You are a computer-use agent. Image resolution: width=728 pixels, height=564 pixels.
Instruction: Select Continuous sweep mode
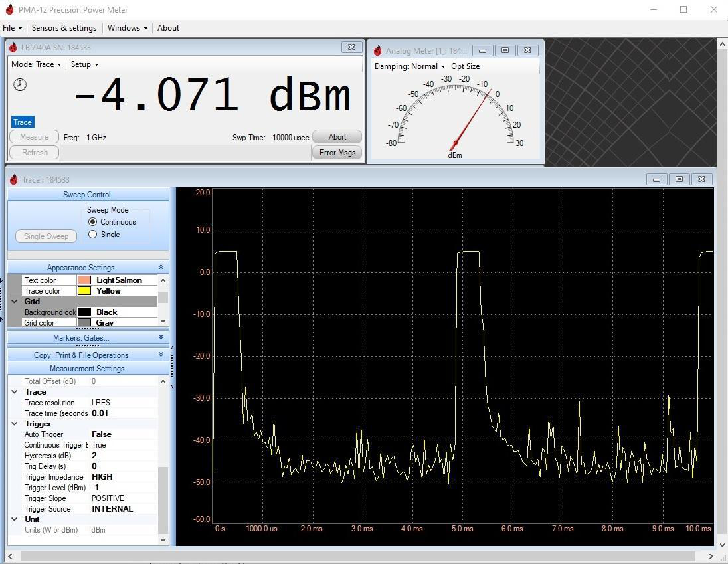pyautogui.click(x=92, y=221)
